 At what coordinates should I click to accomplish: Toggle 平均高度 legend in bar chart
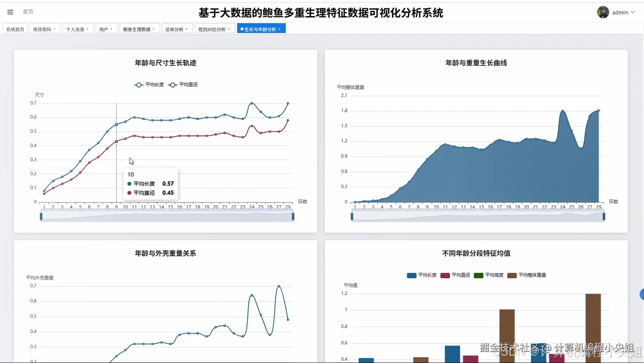click(x=488, y=275)
